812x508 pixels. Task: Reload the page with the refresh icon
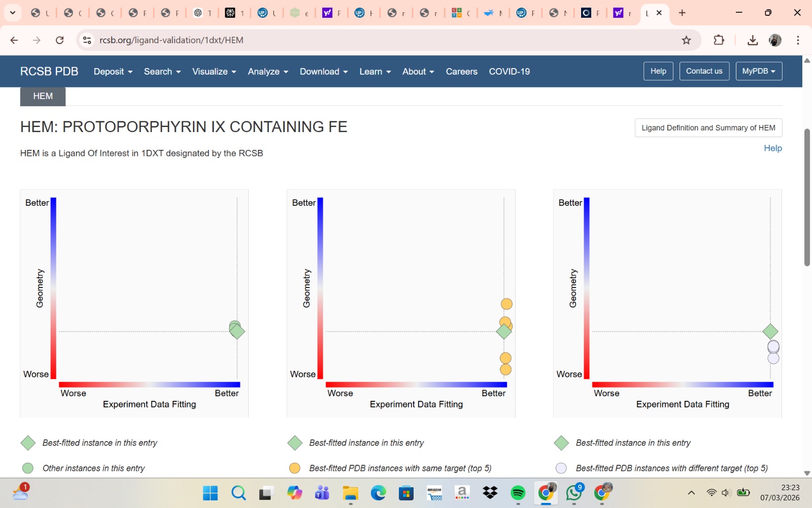[59, 40]
